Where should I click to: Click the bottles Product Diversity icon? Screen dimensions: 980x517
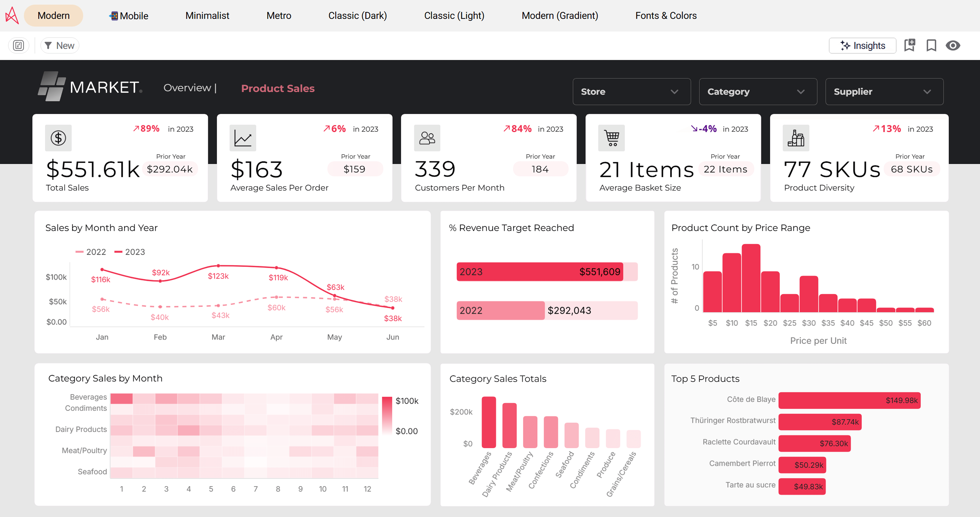[796, 138]
